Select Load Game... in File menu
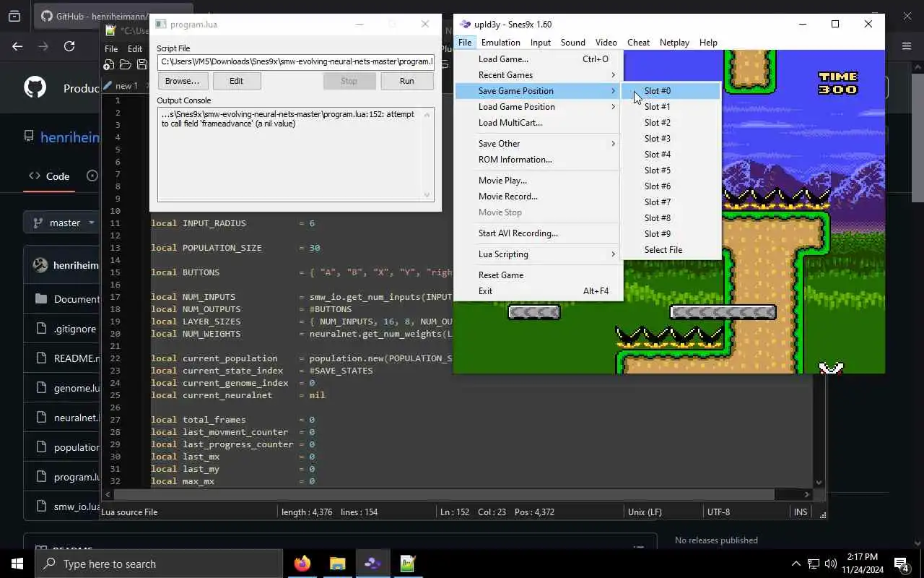 pos(539,59)
